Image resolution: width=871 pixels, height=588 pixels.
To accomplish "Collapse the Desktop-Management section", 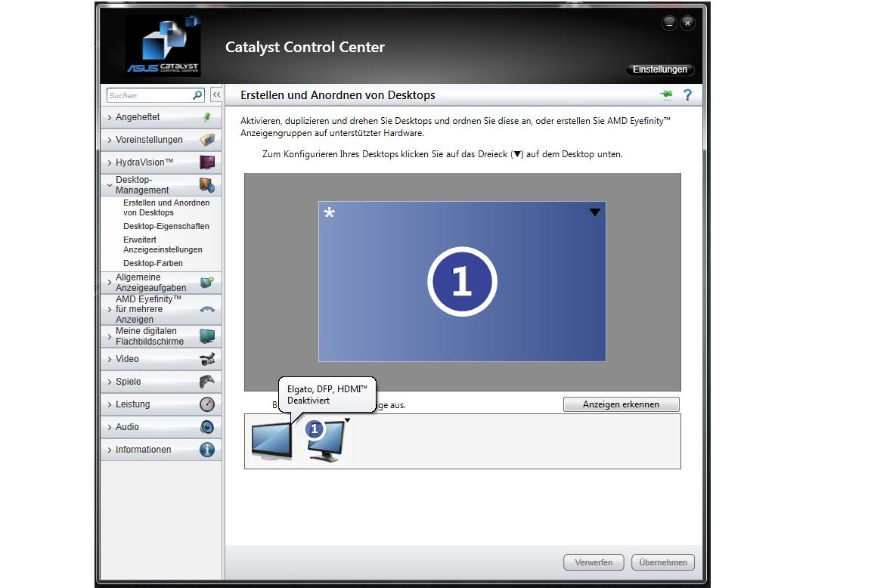I will pos(161,185).
